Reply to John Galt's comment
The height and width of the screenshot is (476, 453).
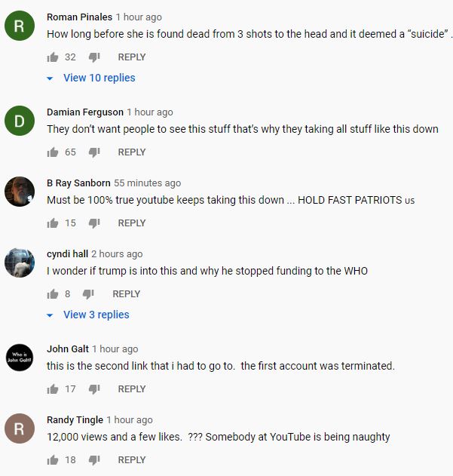pyautogui.click(x=132, y=389)
